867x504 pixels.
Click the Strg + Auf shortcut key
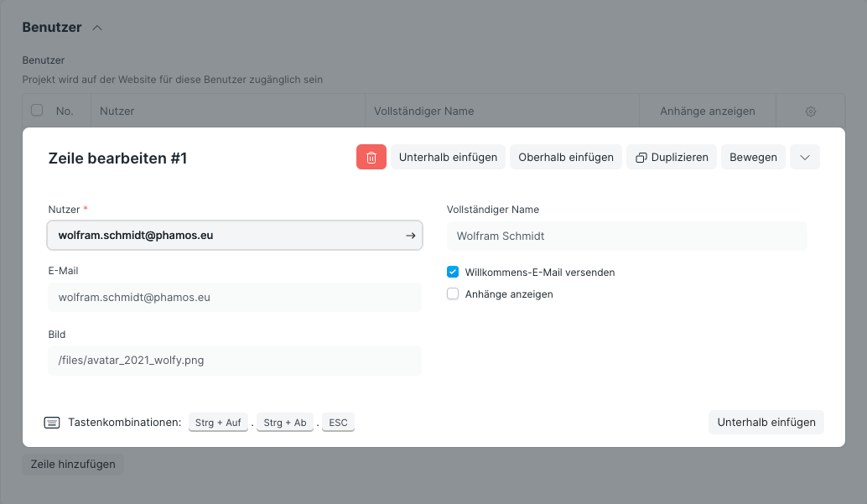218,423
